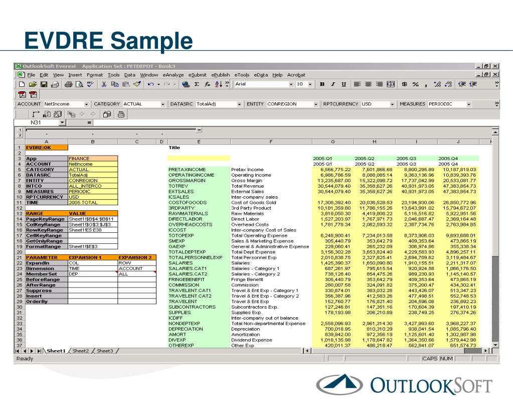Viewport: 513px width, 420px height.
Task: Click the Sort Ascending A-Z icon
Action: [219, 84]
